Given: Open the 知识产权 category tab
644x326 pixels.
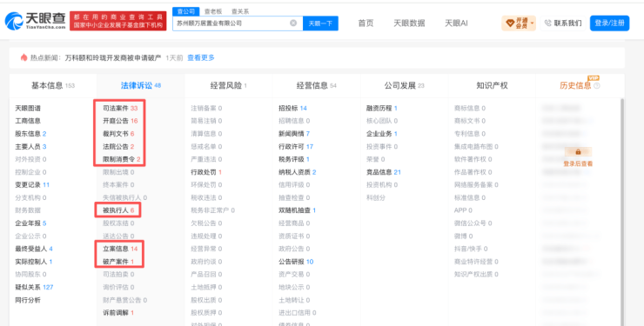Looking at the screenshot, I should [x=492, y=86].
